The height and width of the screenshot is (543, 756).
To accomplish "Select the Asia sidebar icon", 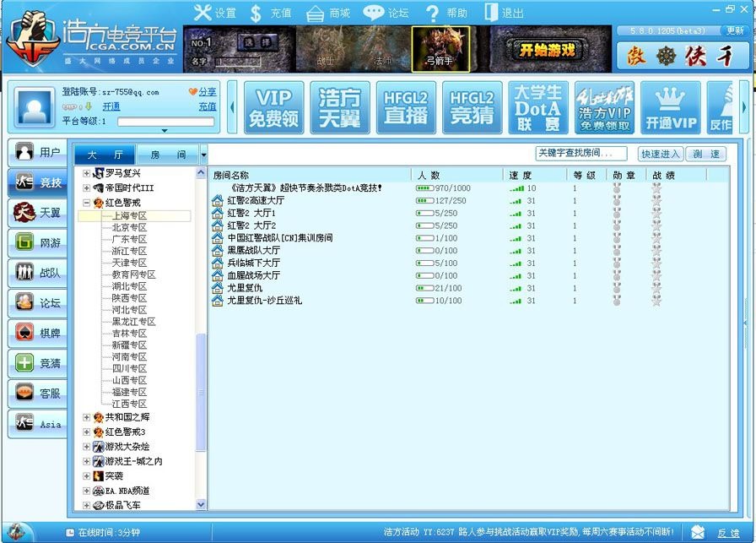I will click(x=38, y=423).
